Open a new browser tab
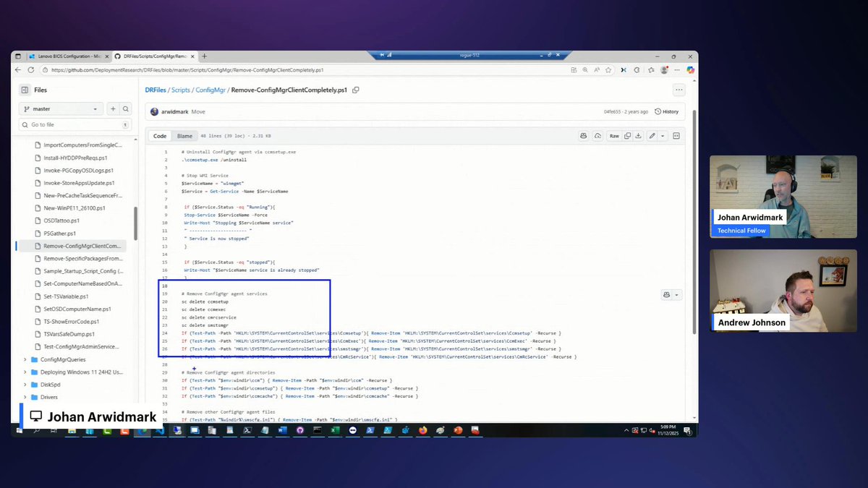 click(x=204, y=56)
